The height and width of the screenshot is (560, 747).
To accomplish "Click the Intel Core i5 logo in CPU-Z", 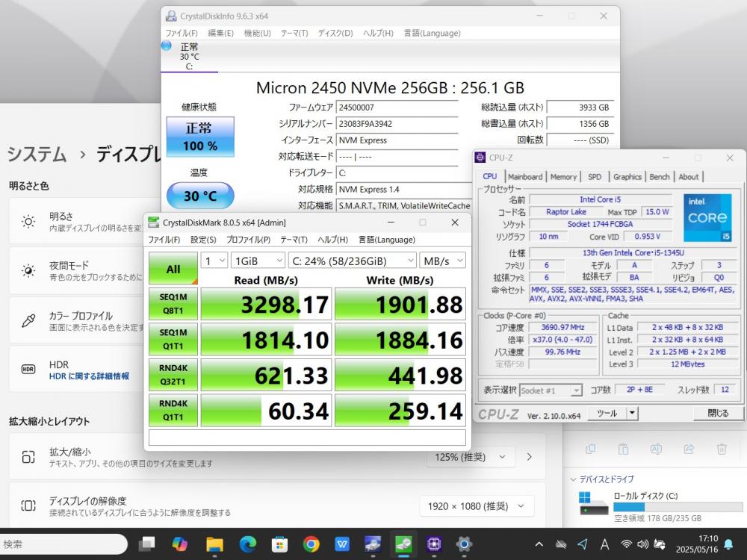I will point(707,217).
